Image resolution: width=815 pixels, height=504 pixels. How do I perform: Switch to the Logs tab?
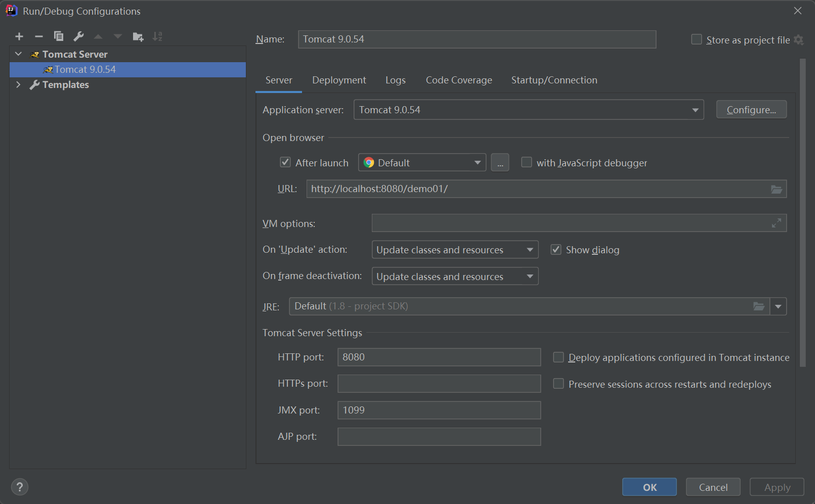coord(396,80)
